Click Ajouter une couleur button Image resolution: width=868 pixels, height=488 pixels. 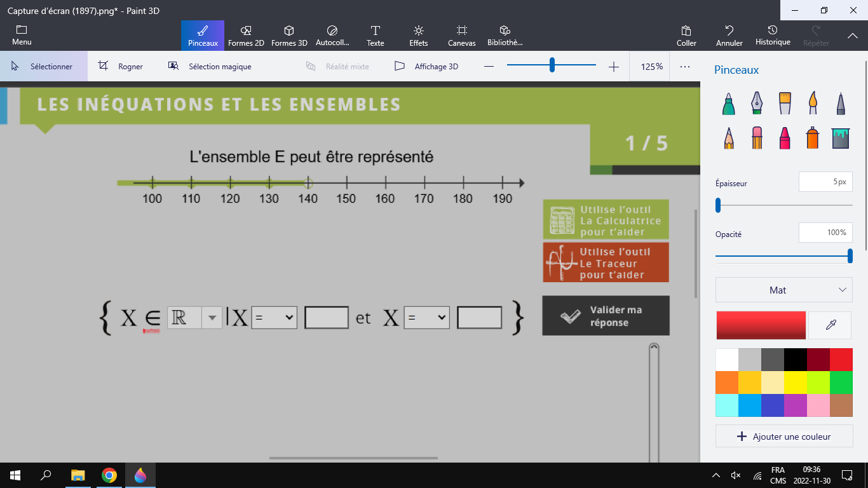click(784, 437)
